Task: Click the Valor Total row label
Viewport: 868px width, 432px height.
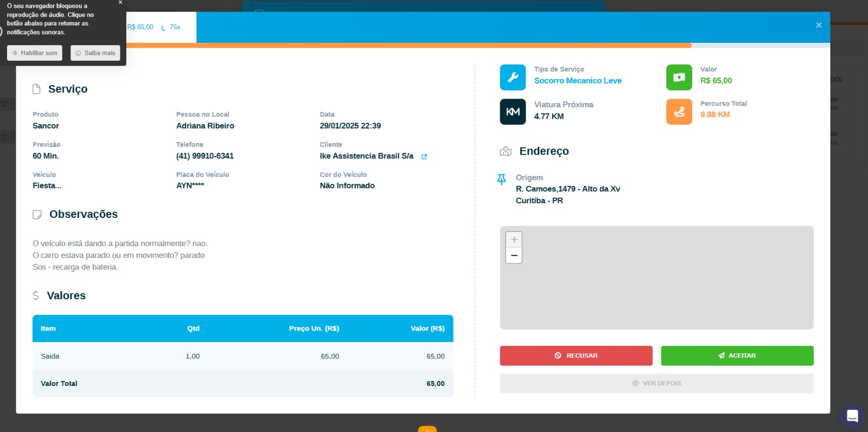Action: pyautogui.click(x=59, y=384)
